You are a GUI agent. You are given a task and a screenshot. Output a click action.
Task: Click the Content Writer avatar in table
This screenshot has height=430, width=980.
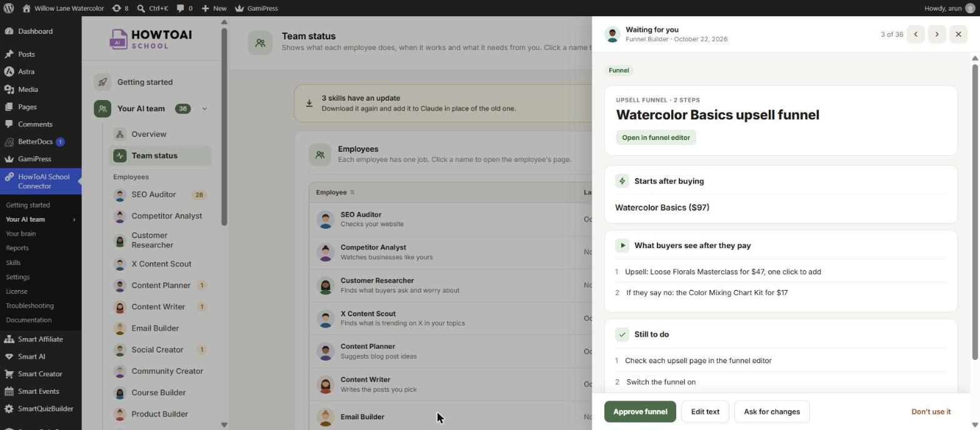point(325,384)
